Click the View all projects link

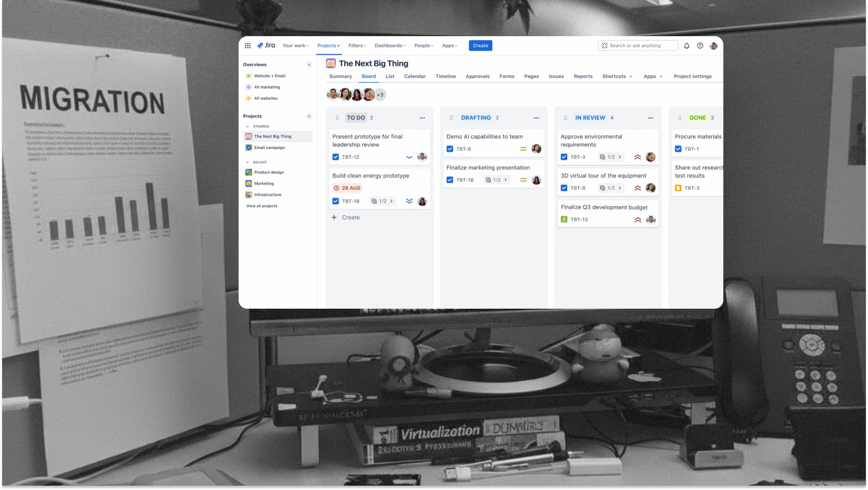(262, 206)
